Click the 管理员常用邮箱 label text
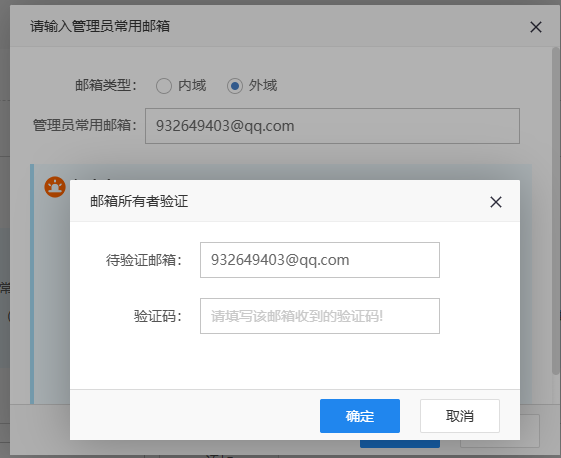The height and width of the screenshot is (458, 561). pyautogui.click(x=85, y=125)
